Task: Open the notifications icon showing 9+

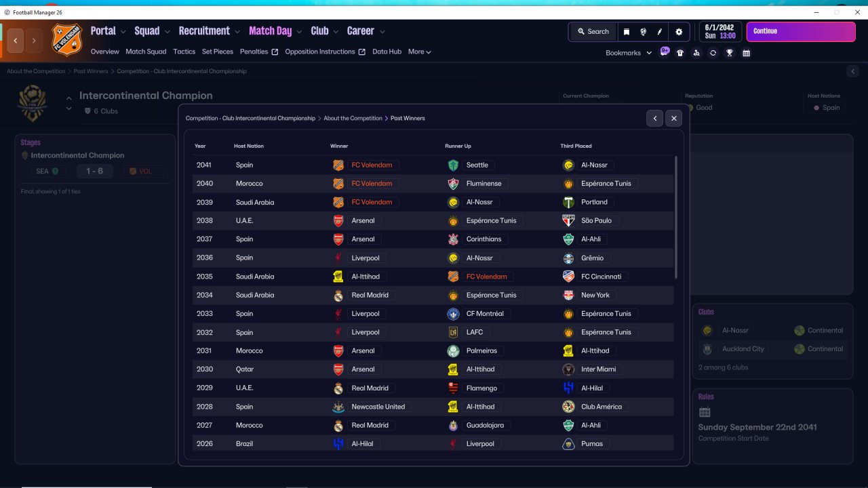Action: click(x=665, y=52)
